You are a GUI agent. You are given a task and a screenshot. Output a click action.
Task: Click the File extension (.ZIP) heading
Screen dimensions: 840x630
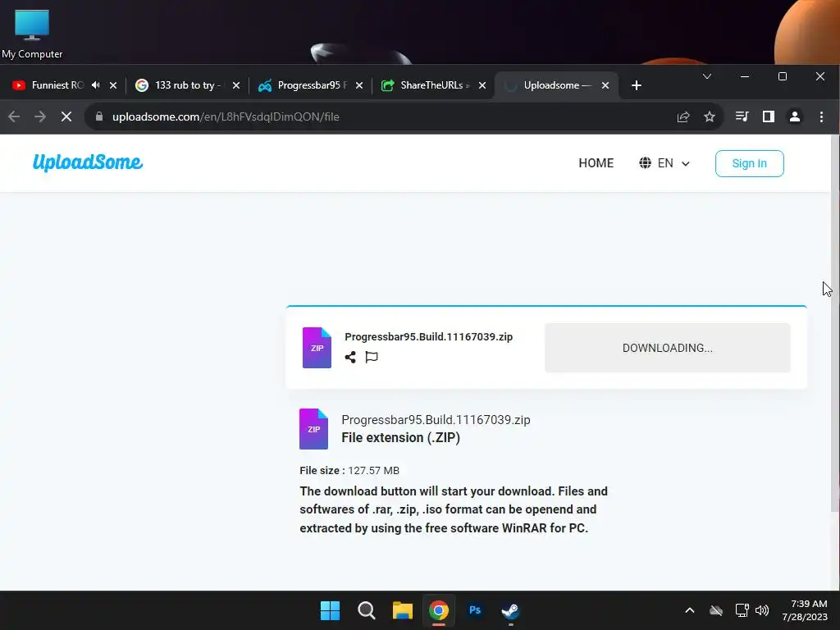click(x=400, y=438)
